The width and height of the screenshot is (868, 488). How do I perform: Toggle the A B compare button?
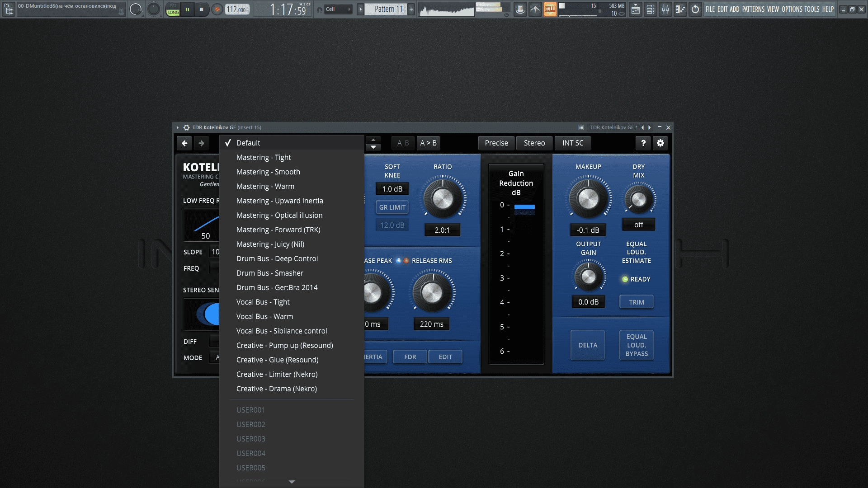[403, 143]
